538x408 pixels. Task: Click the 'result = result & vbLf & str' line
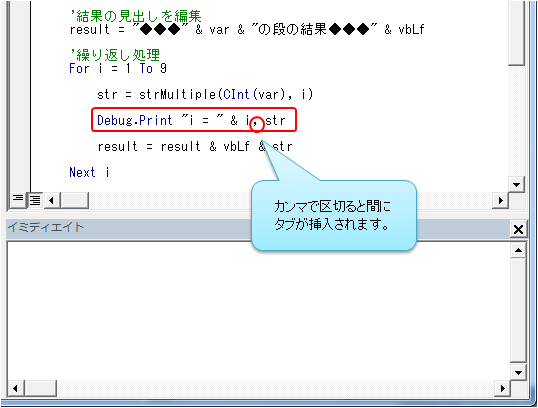[195, 147]
